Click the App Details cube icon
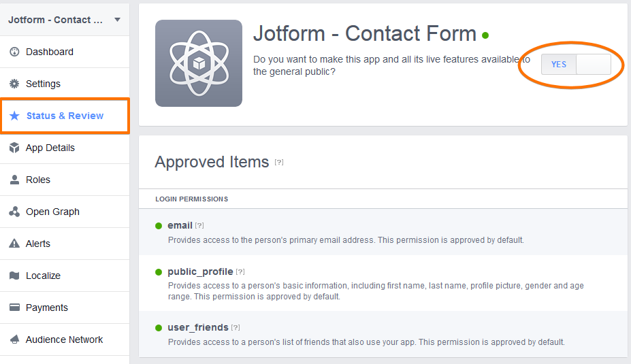 (14, 148)
